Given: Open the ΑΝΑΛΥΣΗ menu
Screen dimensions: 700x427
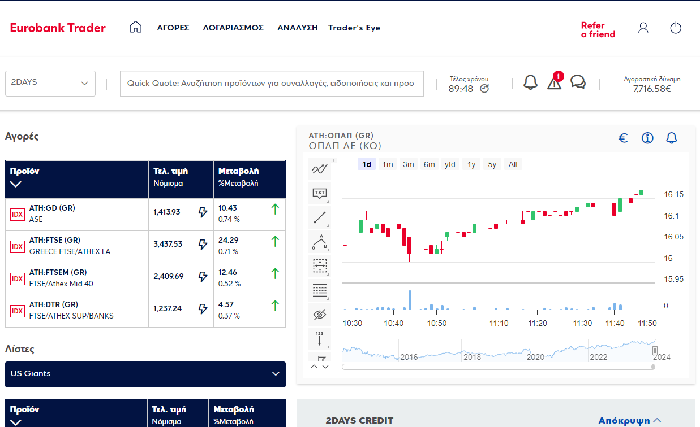Looking at the screenshot, I should (297, 28).
